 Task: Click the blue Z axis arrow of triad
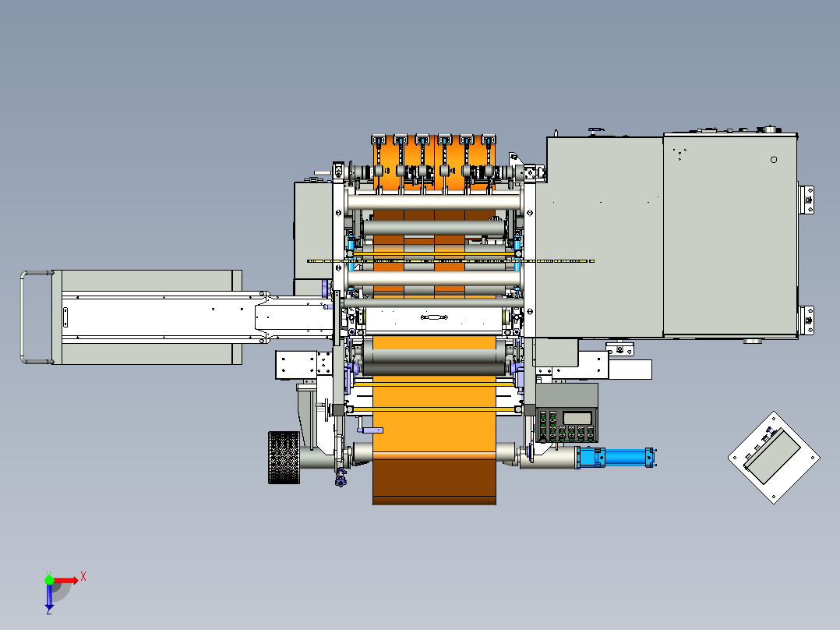coord(49,597)
